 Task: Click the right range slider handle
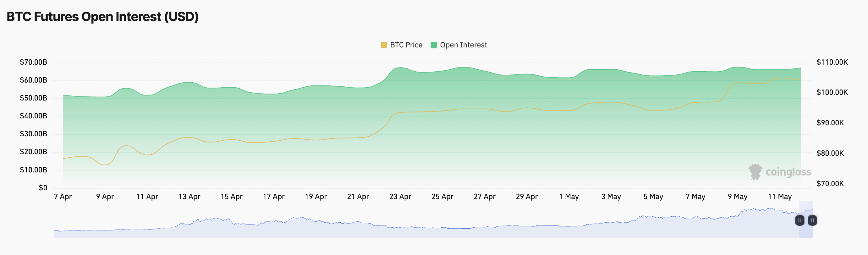[x=812, y=220]
